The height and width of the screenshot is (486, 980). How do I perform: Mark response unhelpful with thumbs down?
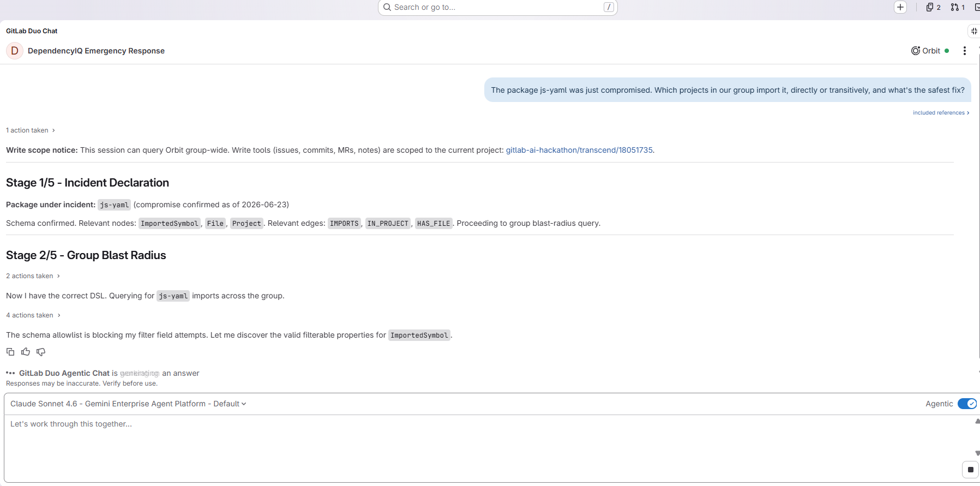(x=41, y=352)
